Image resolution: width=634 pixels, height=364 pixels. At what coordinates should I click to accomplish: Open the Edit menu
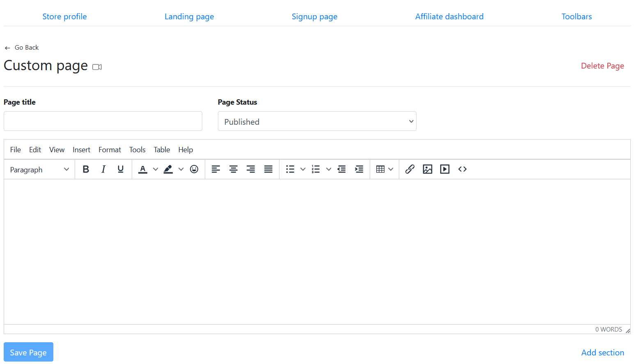click(35, 150)
